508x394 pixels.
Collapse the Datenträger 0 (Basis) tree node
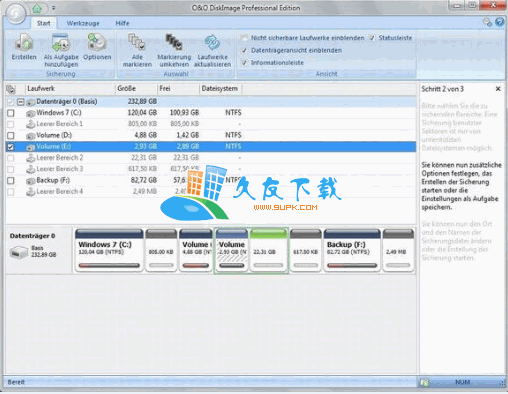click(x=21, y=102)
